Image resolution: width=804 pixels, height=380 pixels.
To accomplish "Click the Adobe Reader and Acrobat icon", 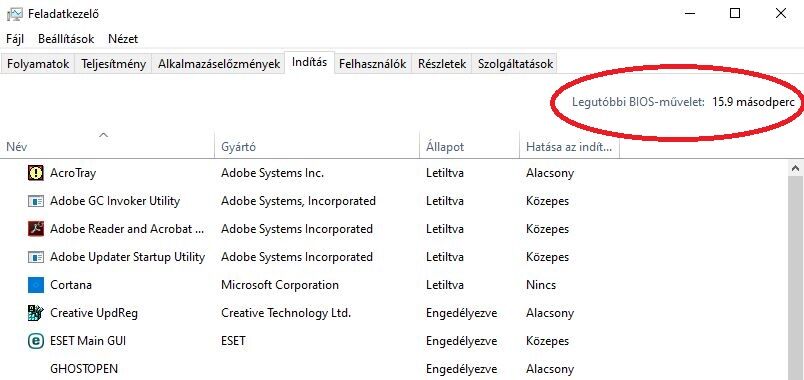I will 35,229.
